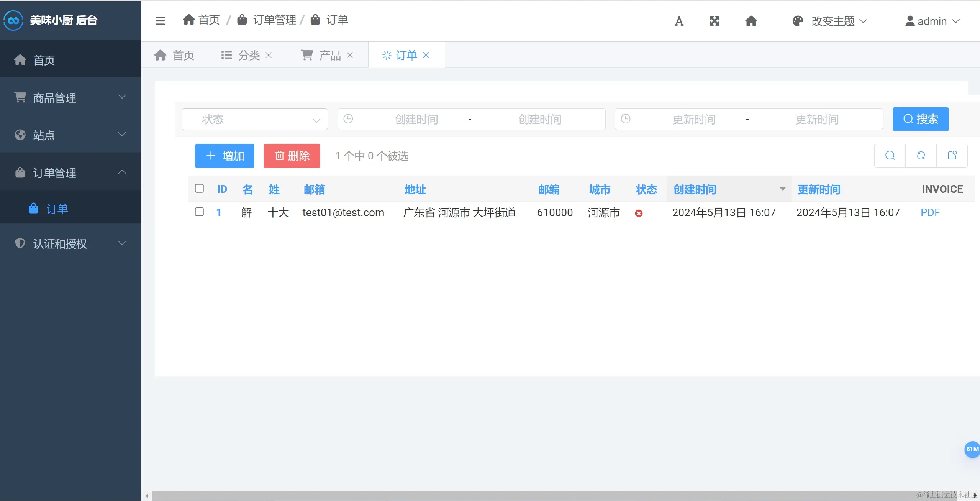
Task: Click the table search magnifier icon
Action: (x=890, y=156)
